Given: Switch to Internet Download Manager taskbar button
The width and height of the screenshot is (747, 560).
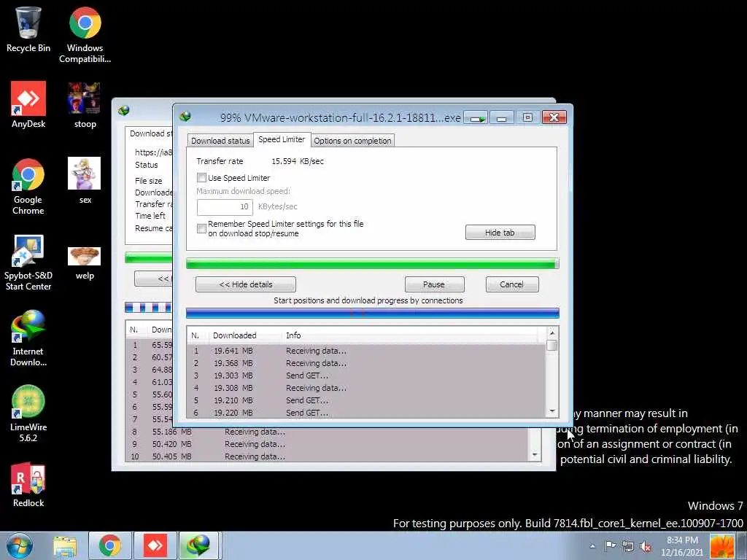Looking at the screenshot, I should tap(199, 545).
